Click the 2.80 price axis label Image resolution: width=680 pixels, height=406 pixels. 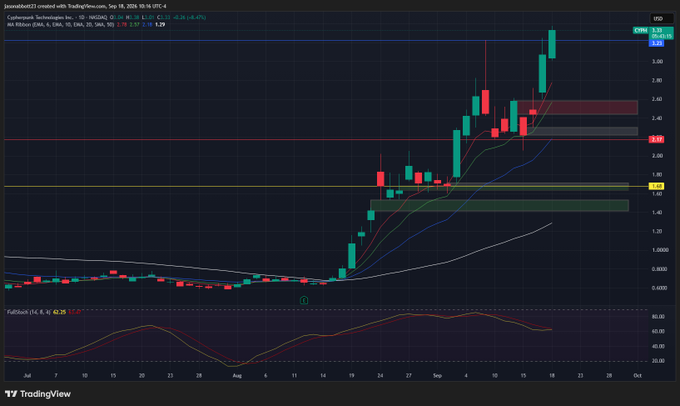tap(657, 81)
